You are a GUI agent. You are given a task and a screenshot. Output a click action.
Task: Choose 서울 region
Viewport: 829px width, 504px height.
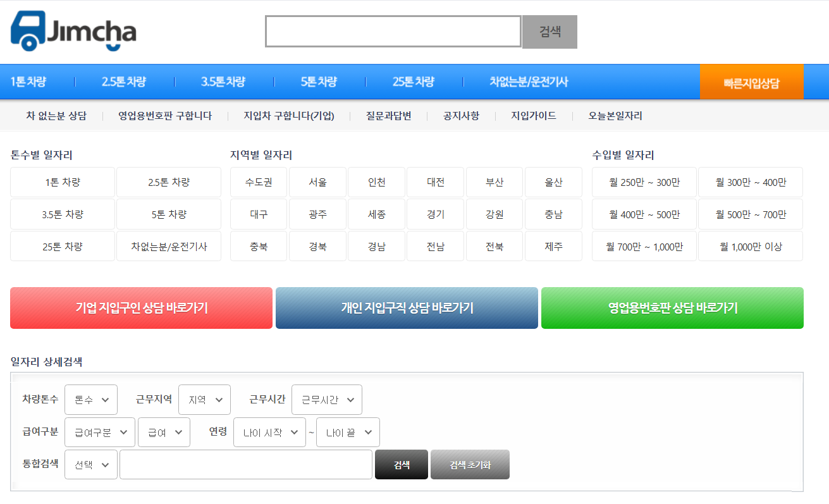click(x=317, y=182)
